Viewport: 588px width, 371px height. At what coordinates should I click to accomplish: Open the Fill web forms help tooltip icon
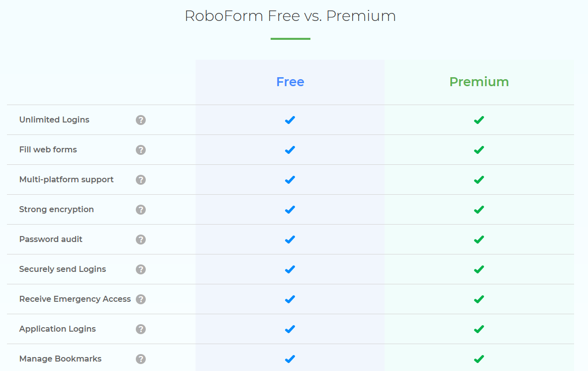[x=141, y=150]
